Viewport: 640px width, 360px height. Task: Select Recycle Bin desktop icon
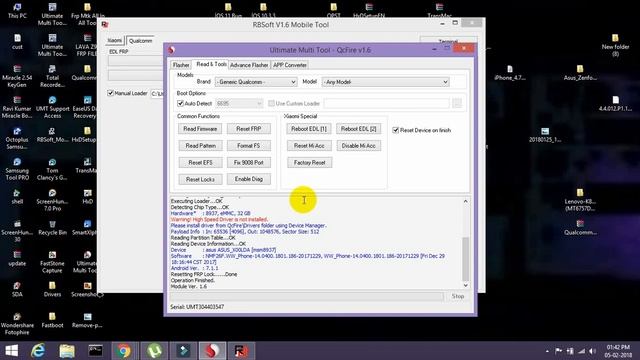click(52, 228)
